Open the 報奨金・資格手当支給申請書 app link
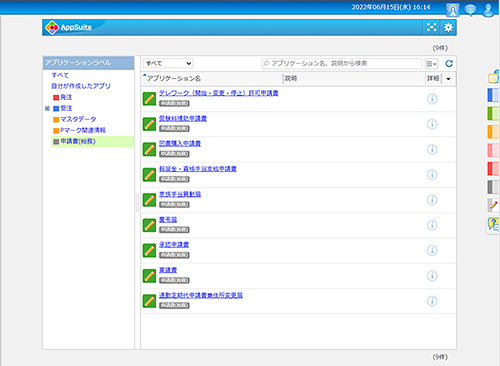The width and height of the screenshot is (500, 366). click(x=198, y=169)
